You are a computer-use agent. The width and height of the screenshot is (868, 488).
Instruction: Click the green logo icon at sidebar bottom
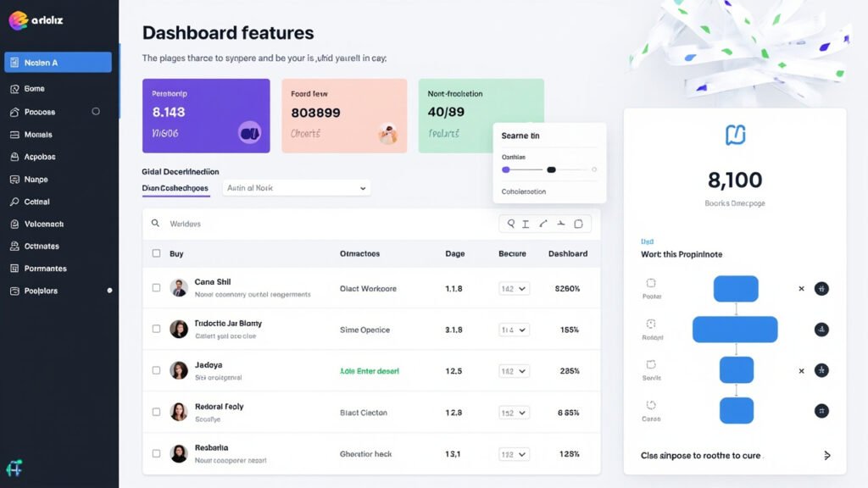pyautogui.click(x=15, y=467)
